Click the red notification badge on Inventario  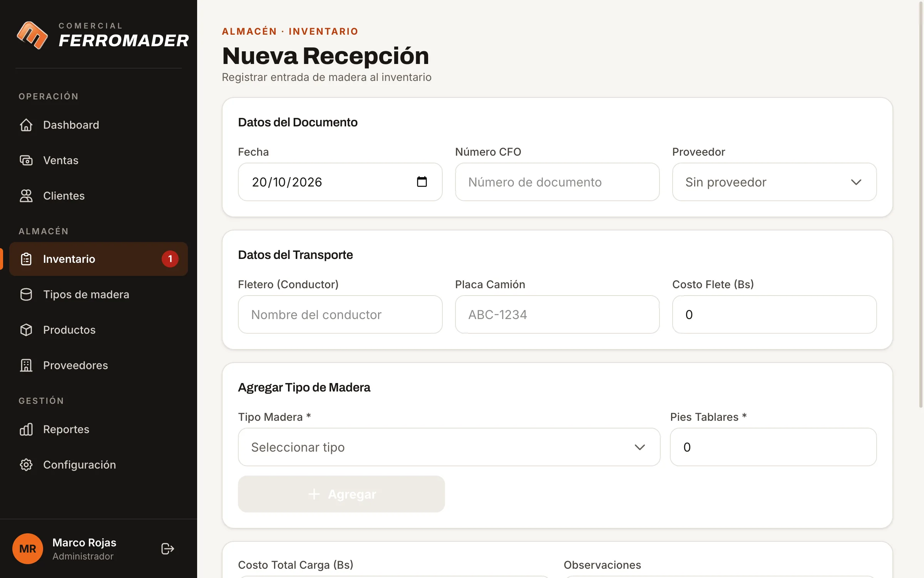pos(170,259)
